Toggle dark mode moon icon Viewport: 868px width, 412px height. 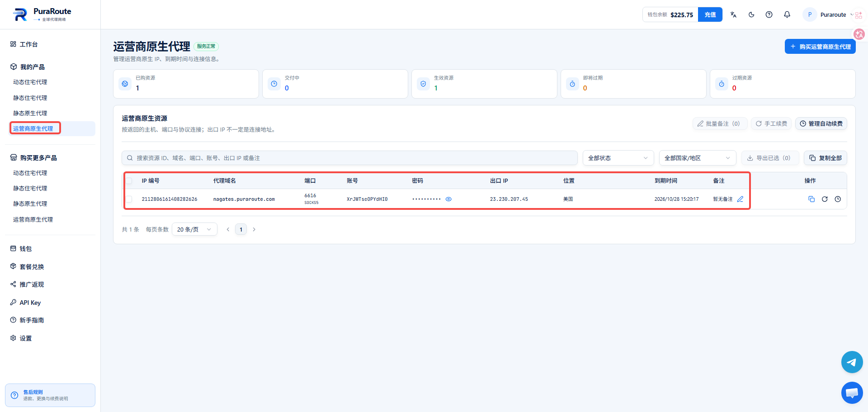pos(751,14)
